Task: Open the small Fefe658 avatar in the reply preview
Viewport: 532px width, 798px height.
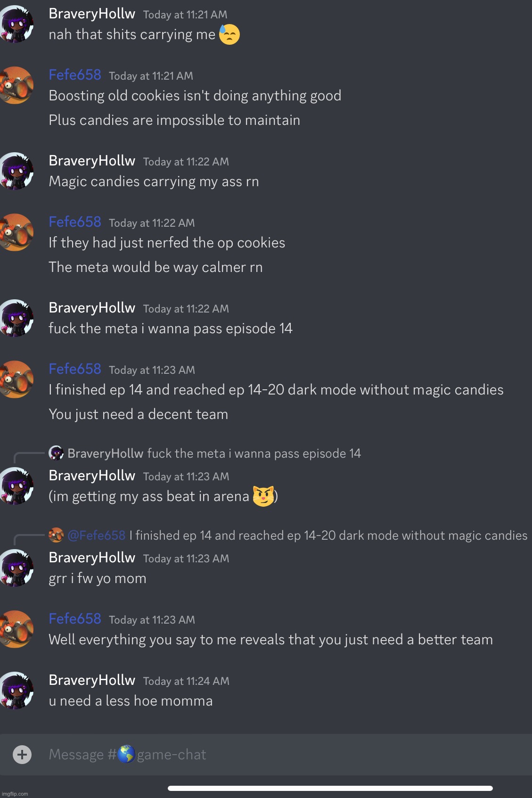Action: click(x=56, y=535)
